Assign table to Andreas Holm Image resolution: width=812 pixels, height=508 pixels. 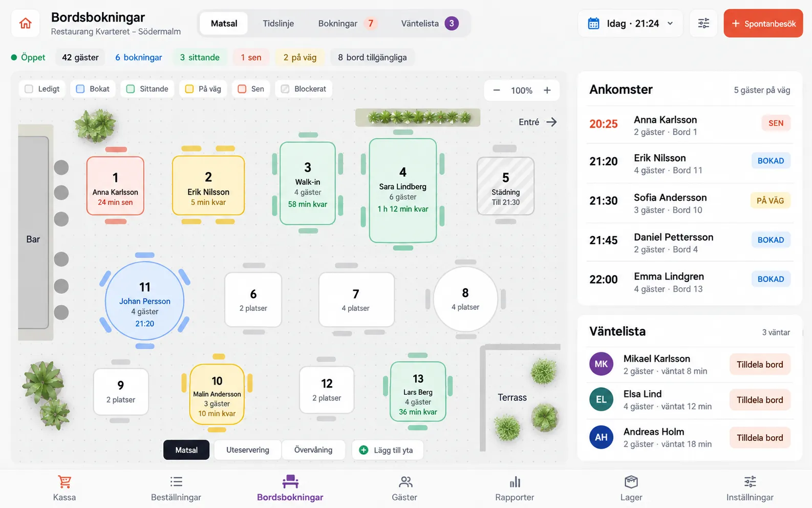click(760, 438)
